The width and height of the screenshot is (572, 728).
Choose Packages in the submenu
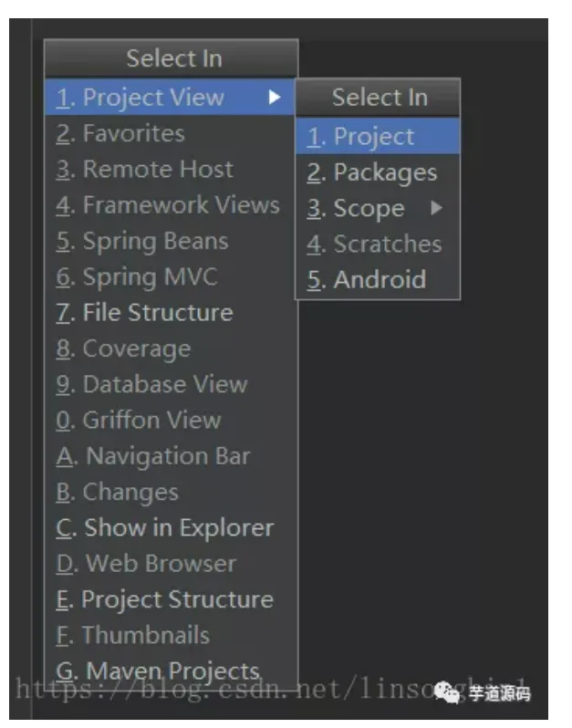[x=378, y=172]
